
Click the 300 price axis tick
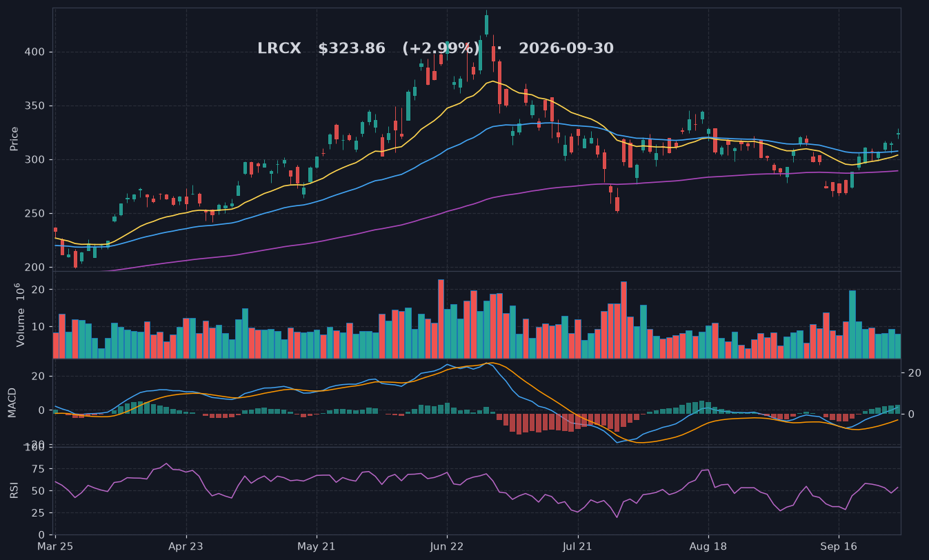pos(35,159)
